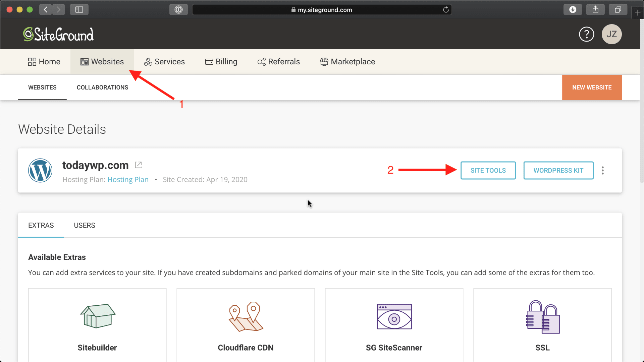The width and height of the screenshot is (644, 362).
Task: Select the EXTRAS tab
Action: coord(41,225)
